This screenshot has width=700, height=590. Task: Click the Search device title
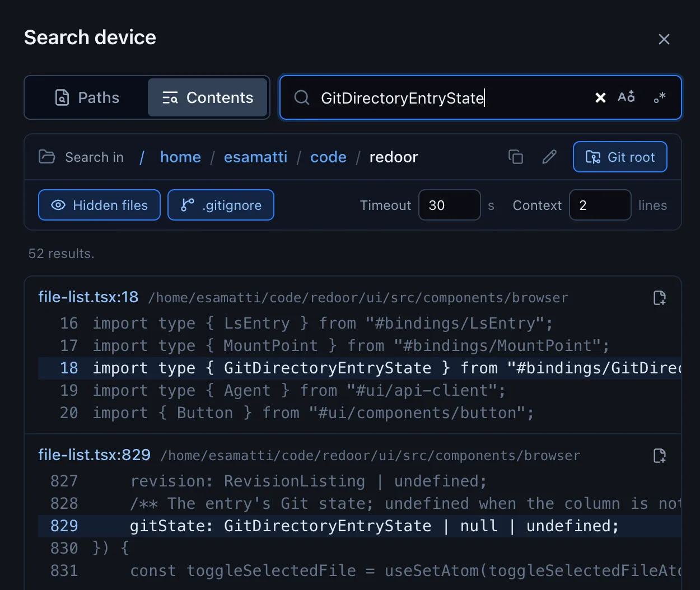tap(90, 38)
